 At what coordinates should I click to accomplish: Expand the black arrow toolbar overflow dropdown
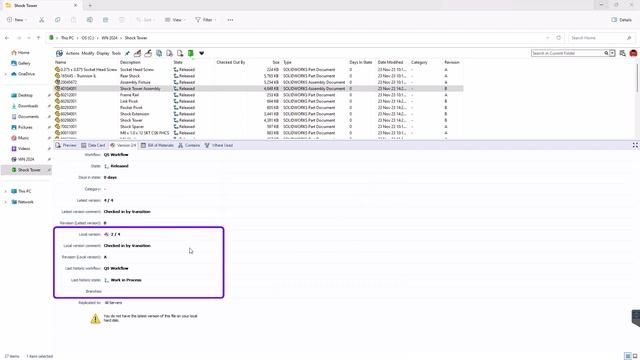tap(202, 53)
